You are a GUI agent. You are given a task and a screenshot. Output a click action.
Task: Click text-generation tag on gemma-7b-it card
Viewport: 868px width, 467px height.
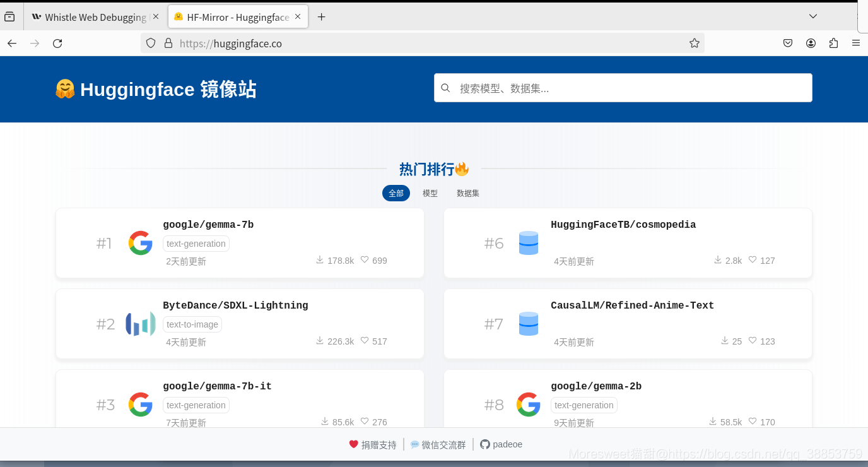(196, 405)
